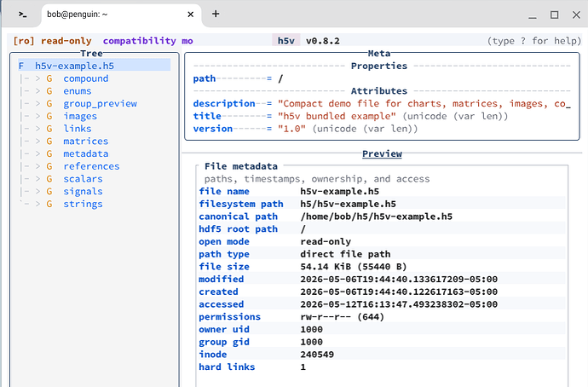Click the G icon beside enums
Image resolution: width=588 pixels, height=387 pixels.
49,90
